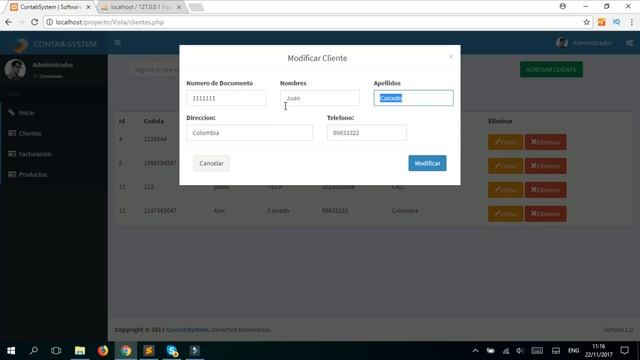This screenshot has width=640, height=360.
Task: Click the Modificar button in the dialog
Action: (x=427, y=163)
